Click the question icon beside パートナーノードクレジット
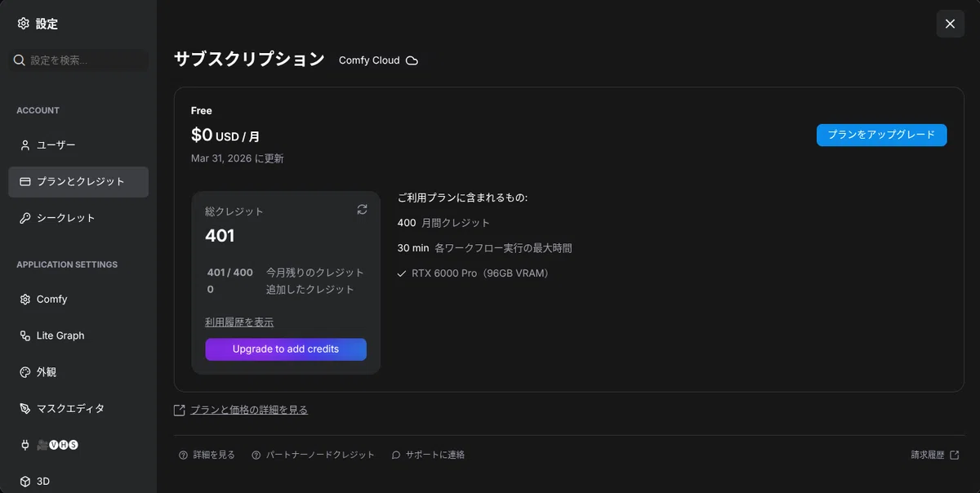The image size is (980, 493). (x=256, y=455)
